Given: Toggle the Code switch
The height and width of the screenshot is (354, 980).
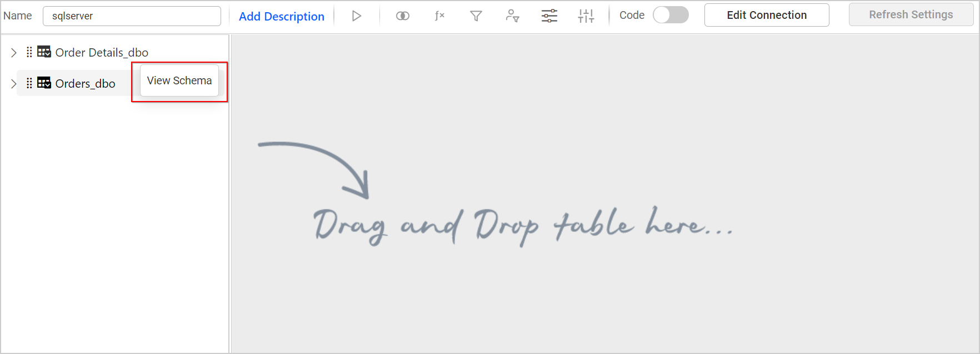Looking at the screenshot, I should (671, 15).
